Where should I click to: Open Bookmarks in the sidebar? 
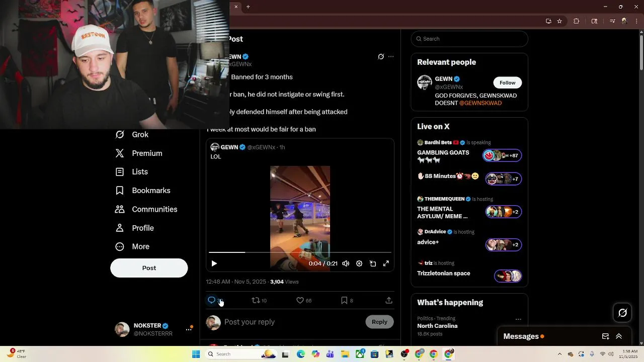coord(143,191)
